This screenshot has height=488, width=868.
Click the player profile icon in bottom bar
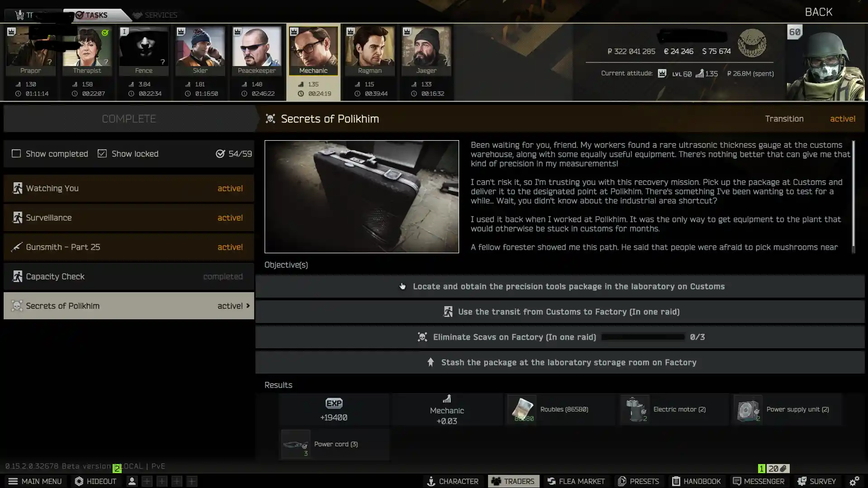[132, 481]
